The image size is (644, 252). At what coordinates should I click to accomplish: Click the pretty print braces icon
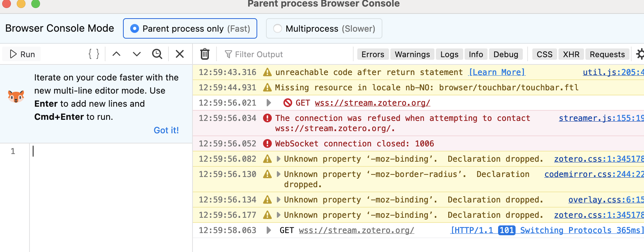(94, 54)
